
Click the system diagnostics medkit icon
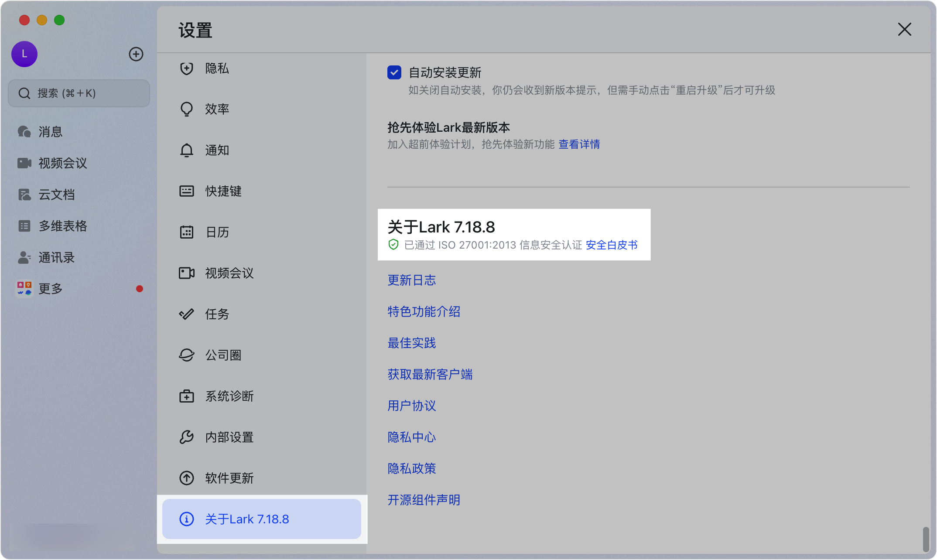(x=187, y=396)
